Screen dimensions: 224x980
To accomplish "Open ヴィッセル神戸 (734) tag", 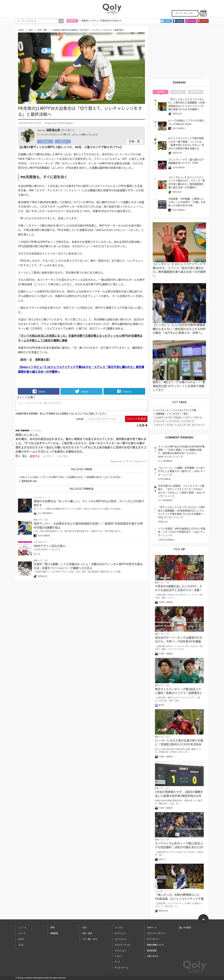I will coord(52,477).
